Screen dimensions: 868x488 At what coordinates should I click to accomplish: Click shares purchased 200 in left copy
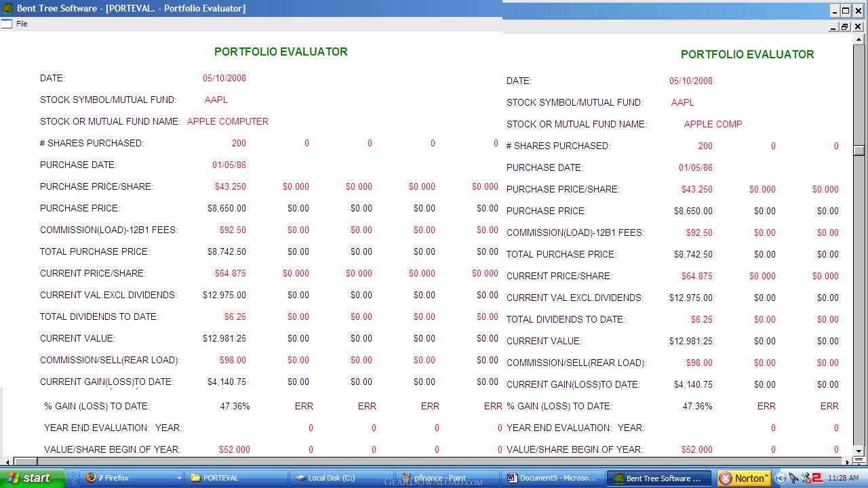239,143
